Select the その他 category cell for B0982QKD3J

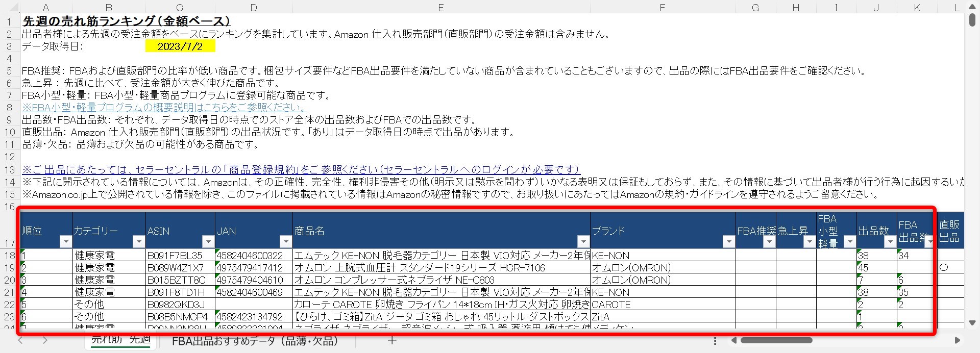click(109, 305)
